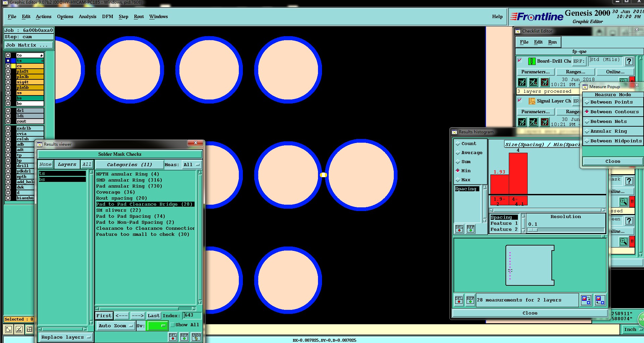The image size is (644, 343).
Task: Select Between Points measure mode
Action: 612,102
